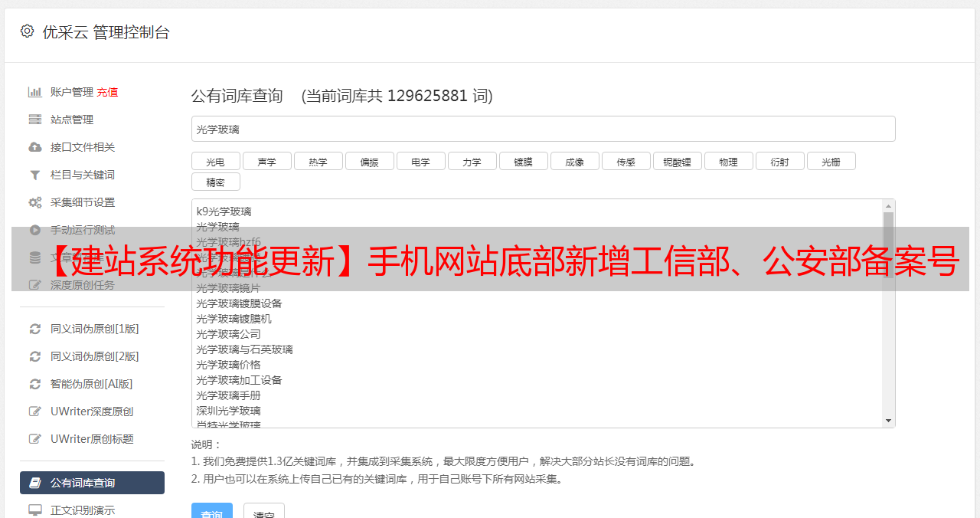Select the 镀膜 tag button
The height and width of the screenshot is (518, 980).
524,161
